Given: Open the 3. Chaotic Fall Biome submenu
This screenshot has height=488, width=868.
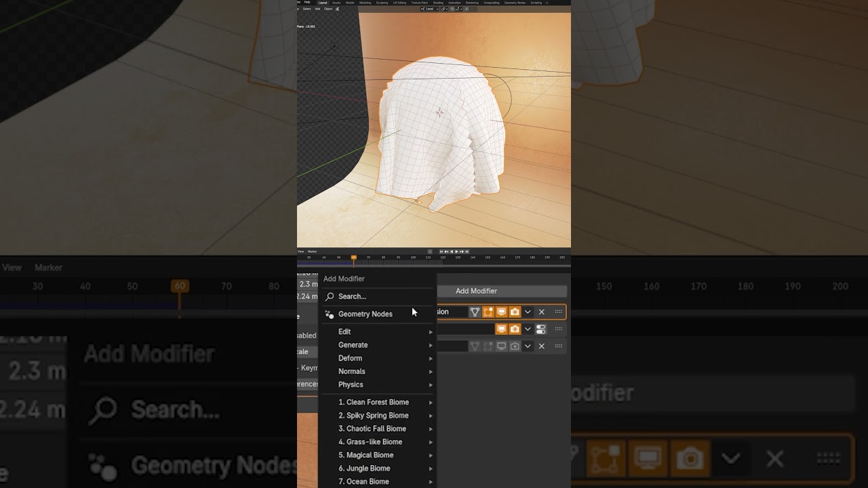Looking at the screenshot, I should click(377, 428).
